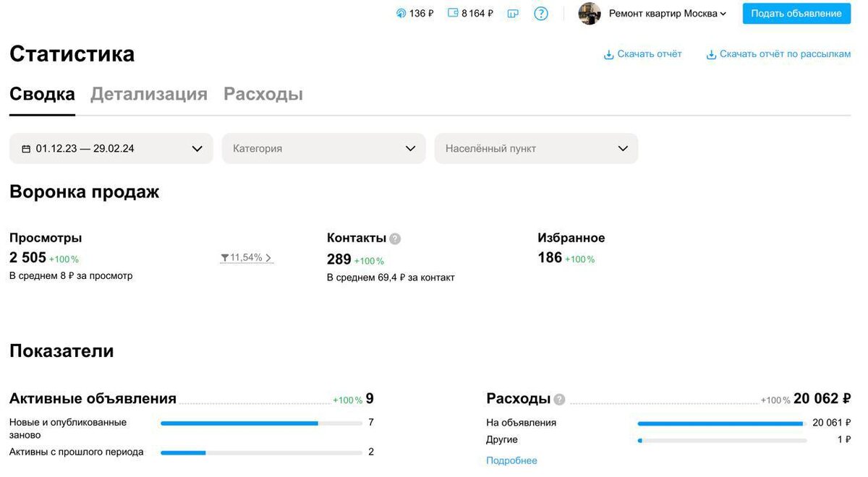Click the question tooltip next to Контакты
Screen dimensions: 868x477
coord(393,238)
